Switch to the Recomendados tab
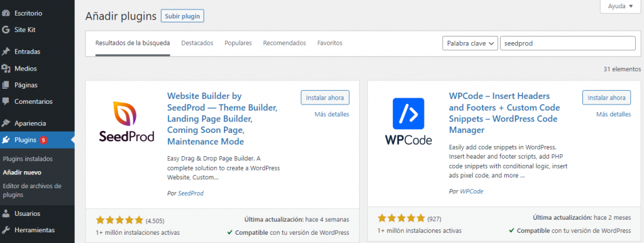The width and height of the screenshot is (644, 243). [285, 43]
